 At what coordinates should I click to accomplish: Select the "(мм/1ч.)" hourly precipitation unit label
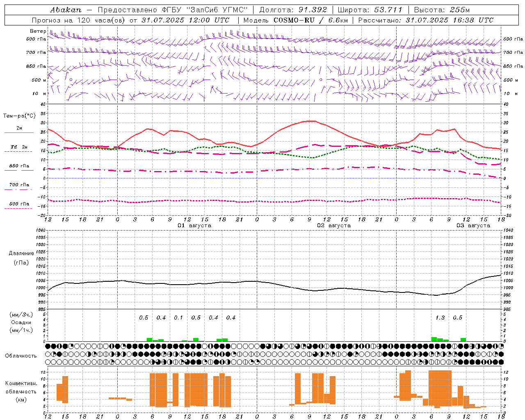[x=21, y=330]
